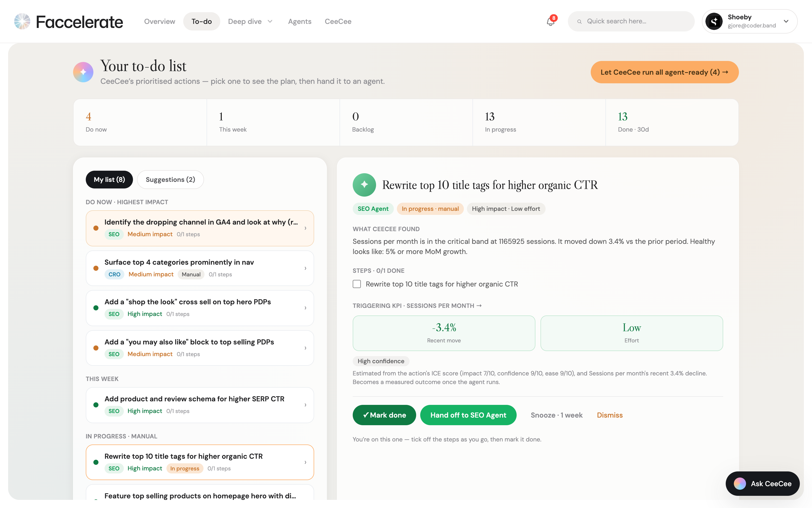Image resolution: width=812 pixels, height=508 pixels.
Task: Go to the Overview tab
Action: click(159, 22)
